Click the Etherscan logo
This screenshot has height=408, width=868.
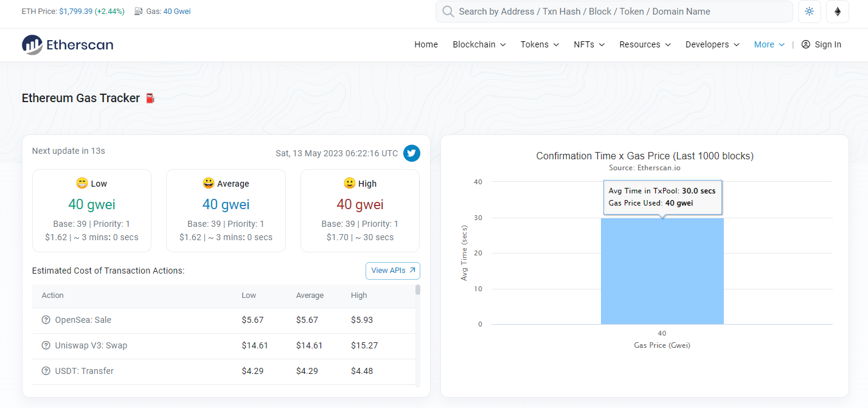pyautogui.click(x=68, y=44)
